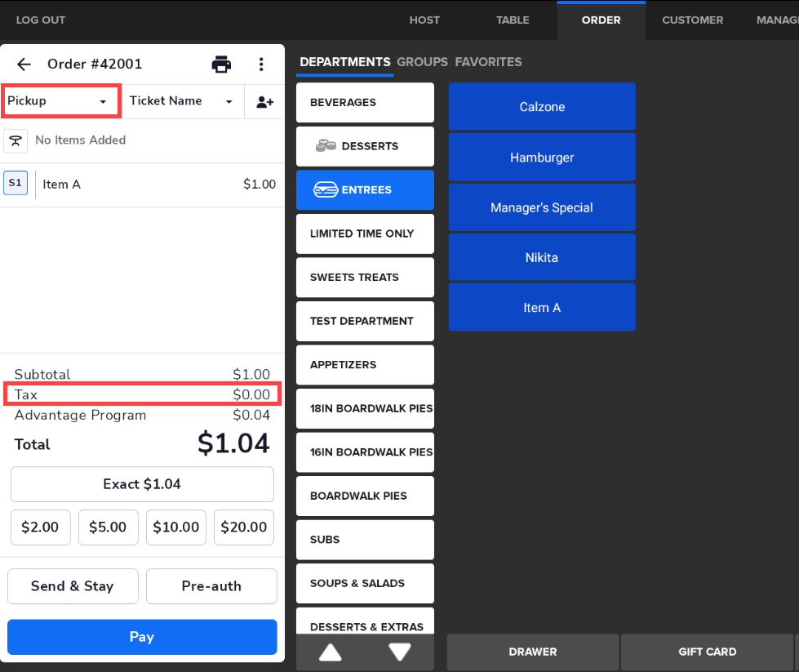The width and height of the screenshot is (799, 672).
Task: Open 18IN BOARDWALK PIES department
Action: 365,408
